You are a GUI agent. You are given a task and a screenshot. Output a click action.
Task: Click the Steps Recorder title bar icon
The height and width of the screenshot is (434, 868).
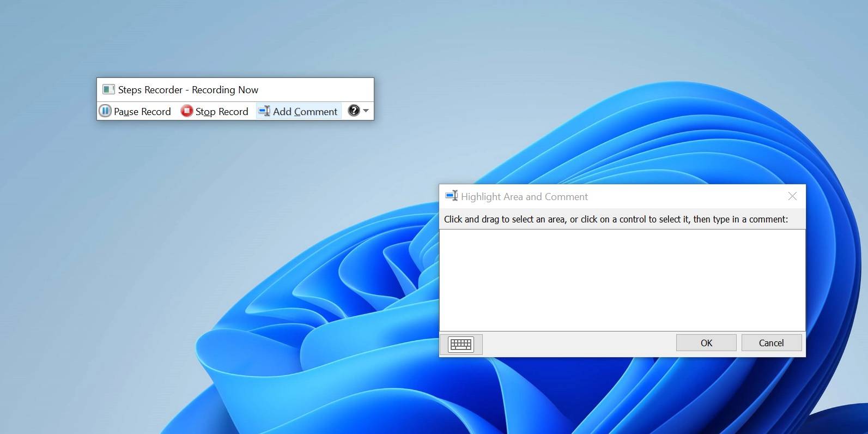(x=108, y=89)
